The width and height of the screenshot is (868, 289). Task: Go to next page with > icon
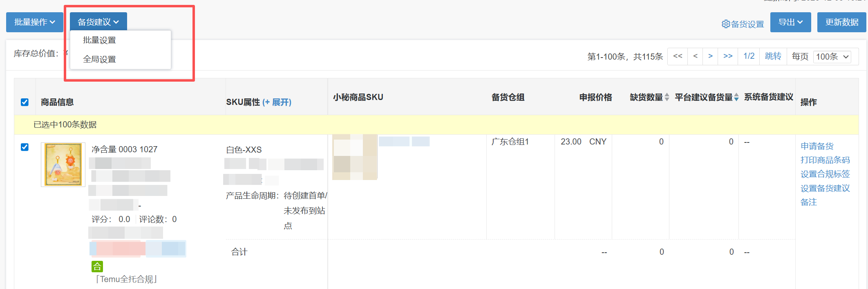711,56
